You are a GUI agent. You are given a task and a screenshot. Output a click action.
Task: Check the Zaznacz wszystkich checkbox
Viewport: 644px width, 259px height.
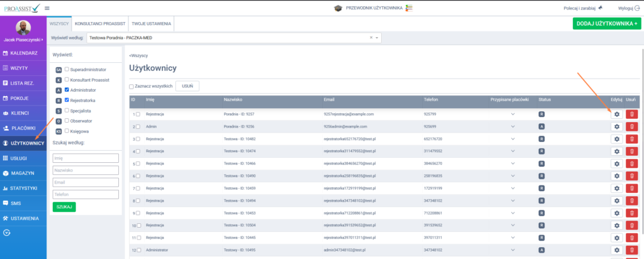tap(131, 87)
